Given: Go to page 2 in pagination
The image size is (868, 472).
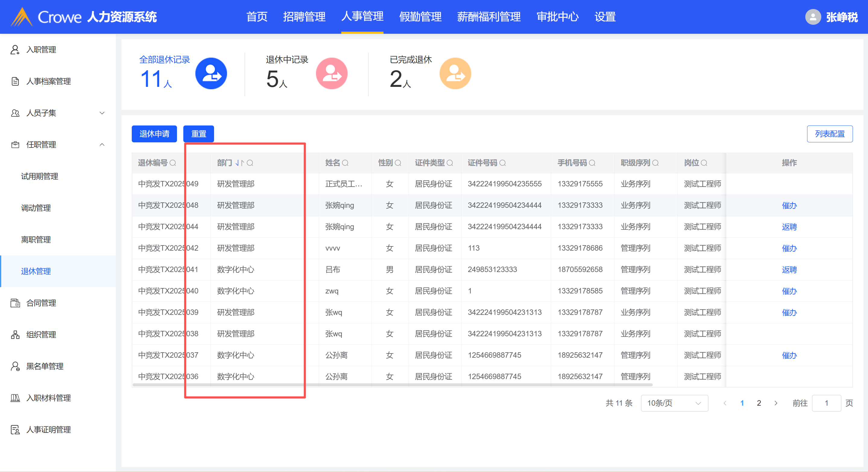Looking at the screenshot, I should tap(759, 403).
